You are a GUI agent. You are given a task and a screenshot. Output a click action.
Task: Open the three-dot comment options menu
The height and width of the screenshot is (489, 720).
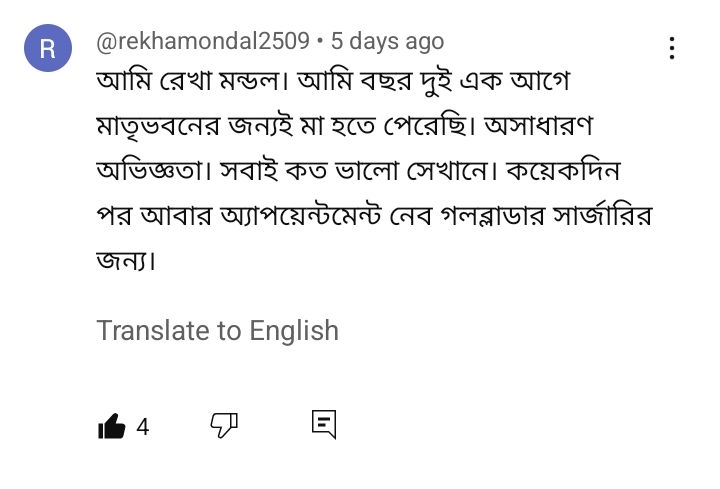672,48
